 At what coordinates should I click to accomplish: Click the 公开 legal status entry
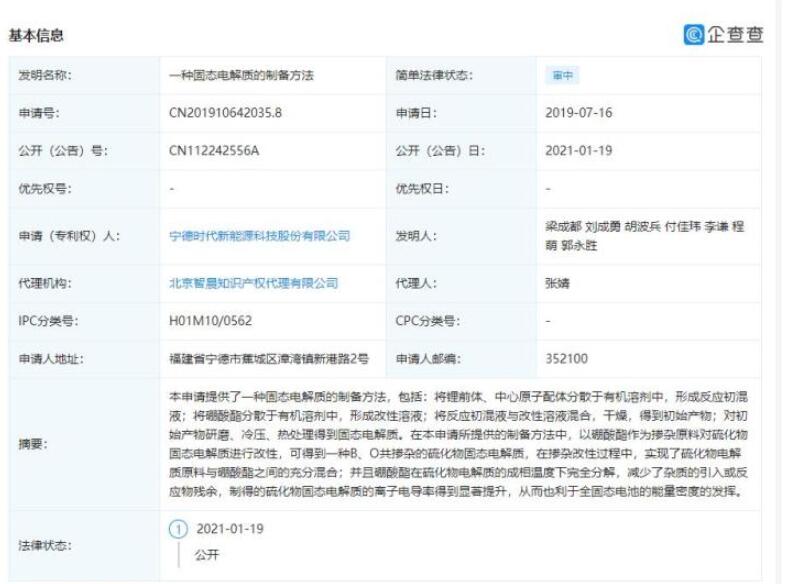207,555
